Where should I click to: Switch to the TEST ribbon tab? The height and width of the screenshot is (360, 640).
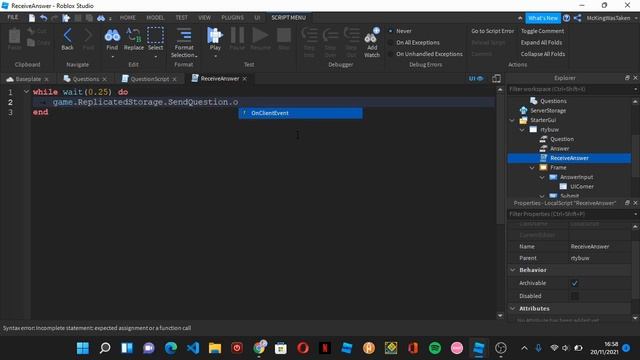pos(182,18)
